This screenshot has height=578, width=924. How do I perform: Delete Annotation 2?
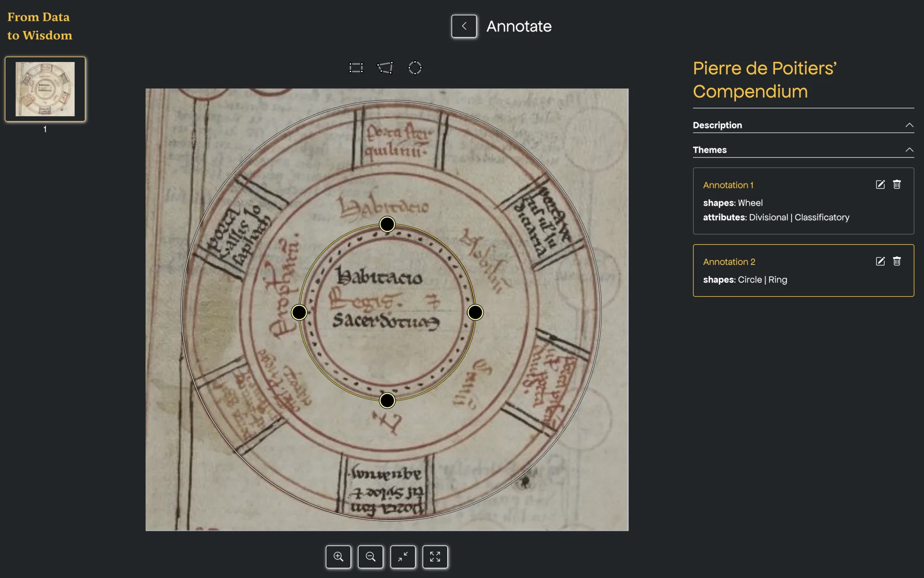coord(897,261)
